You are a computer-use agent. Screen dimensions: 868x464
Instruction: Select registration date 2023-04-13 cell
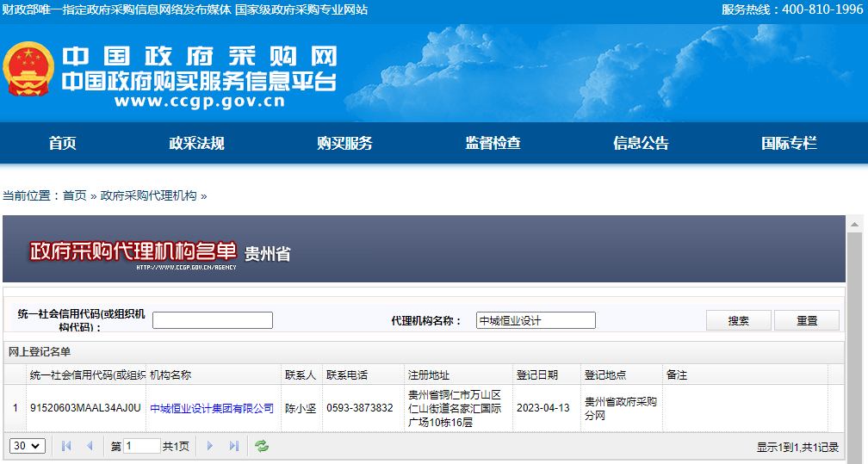coord(546,408)
